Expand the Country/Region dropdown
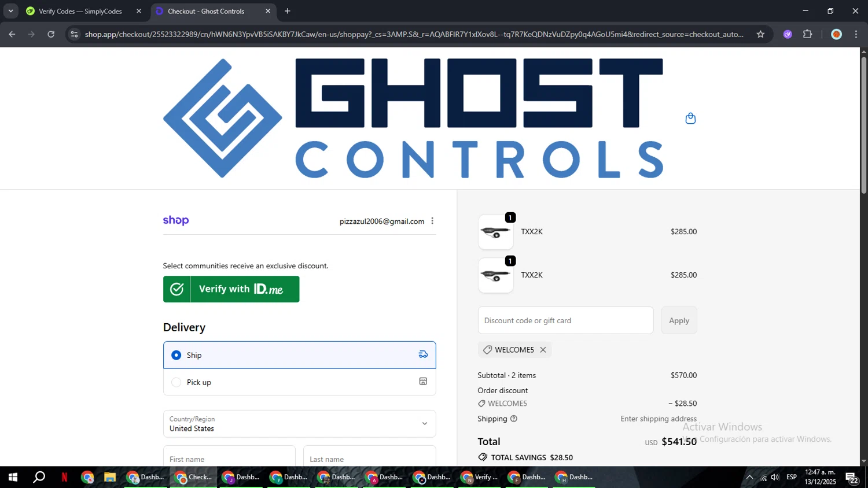Image resolution: width=868 pixels, height=488 pixels. tap(299, 423)
